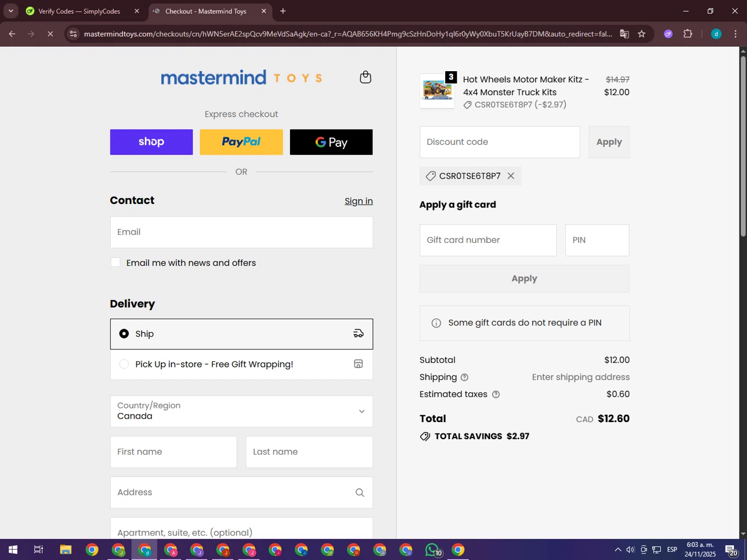Click the address search magnifier icon
This screenshot has width=747, height=560.
pyautogui.click(x=360, y=493)
